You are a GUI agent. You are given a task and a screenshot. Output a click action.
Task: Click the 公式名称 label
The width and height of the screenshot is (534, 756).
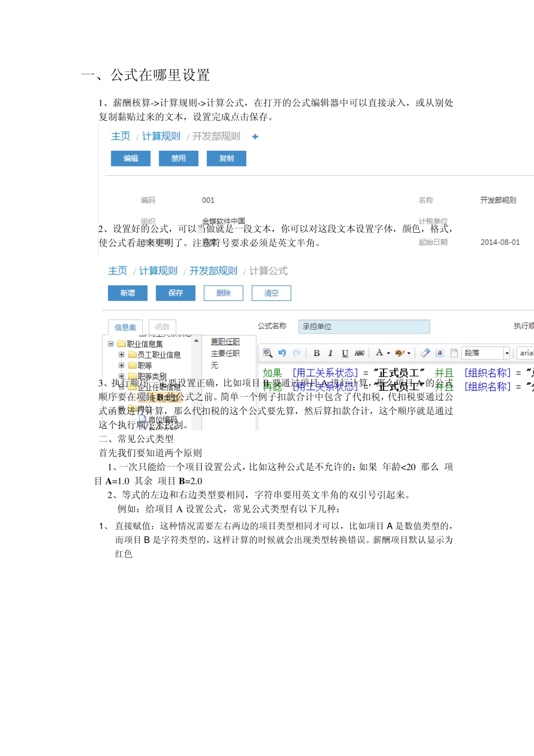pyautogui.click(x=272, y=326)
